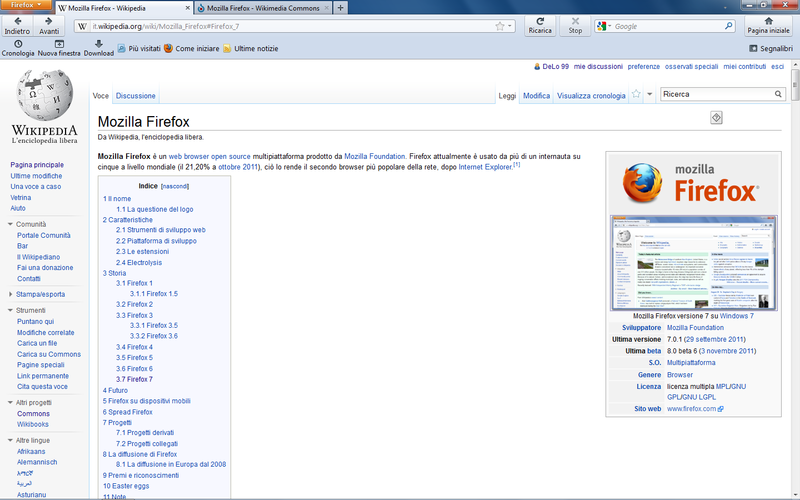Open the Windows 7 caption link
The height and width of the screenshot is (500, 800).
tap(736, 316)
